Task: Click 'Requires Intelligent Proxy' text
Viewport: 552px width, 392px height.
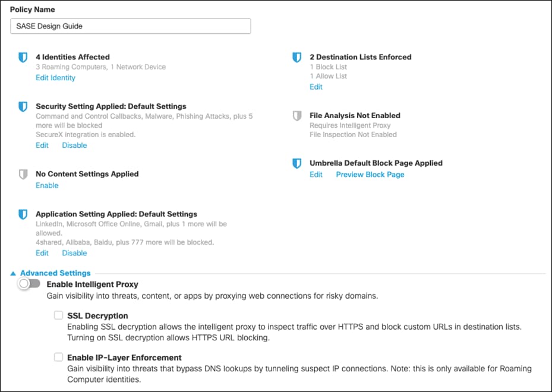Action: (x=350, y=125)
